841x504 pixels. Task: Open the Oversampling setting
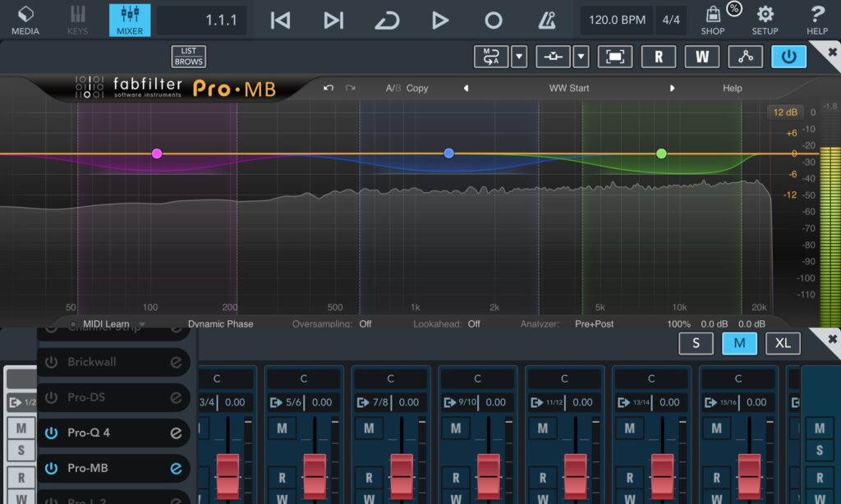click(x=332, y=324)
